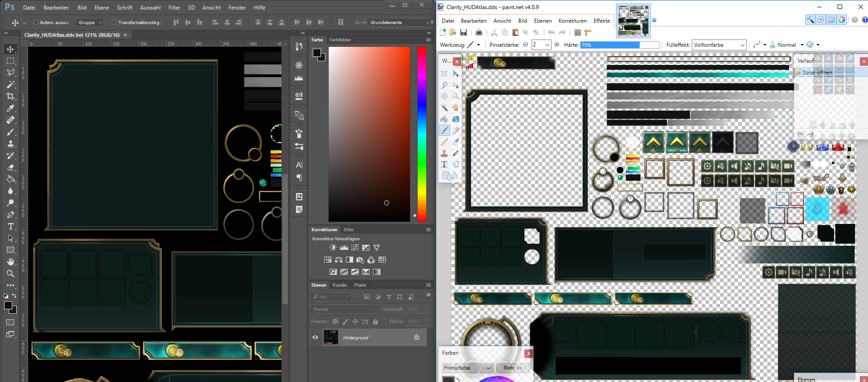Switch to the Kanäle tab
The image size is (868, 382).
340,285
